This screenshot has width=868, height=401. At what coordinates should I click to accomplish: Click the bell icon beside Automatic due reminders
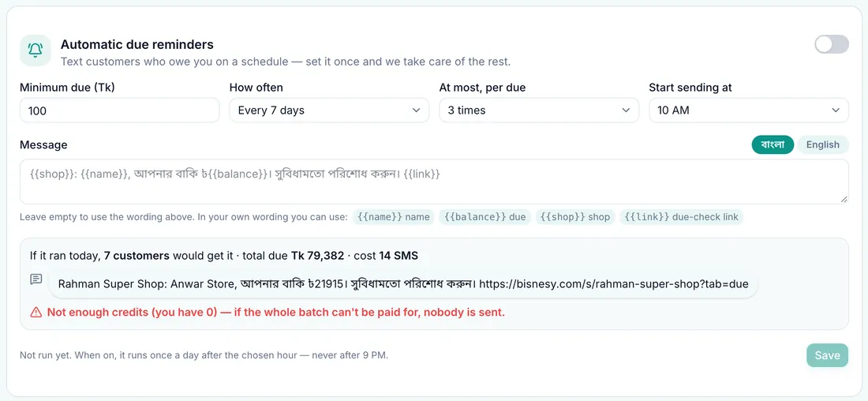tap(36, 51)
